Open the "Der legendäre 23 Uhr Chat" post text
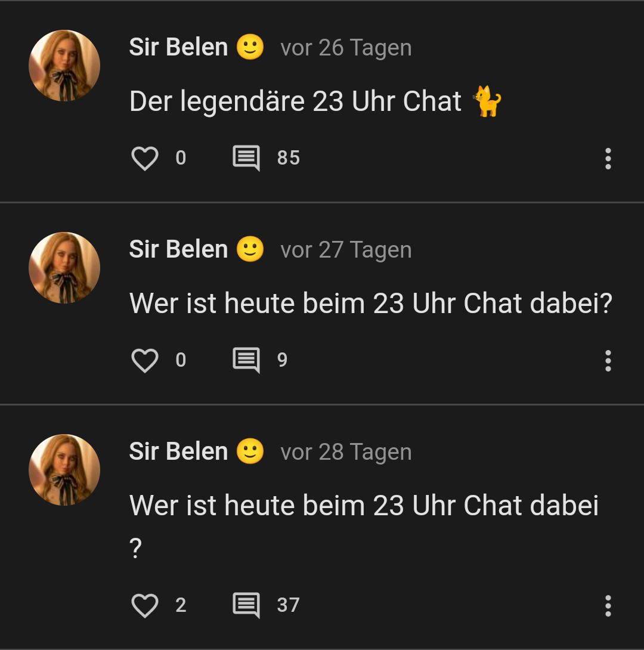The width and height of the screenshot is (644, 650). pyautogui.click(x=295, y=101)
